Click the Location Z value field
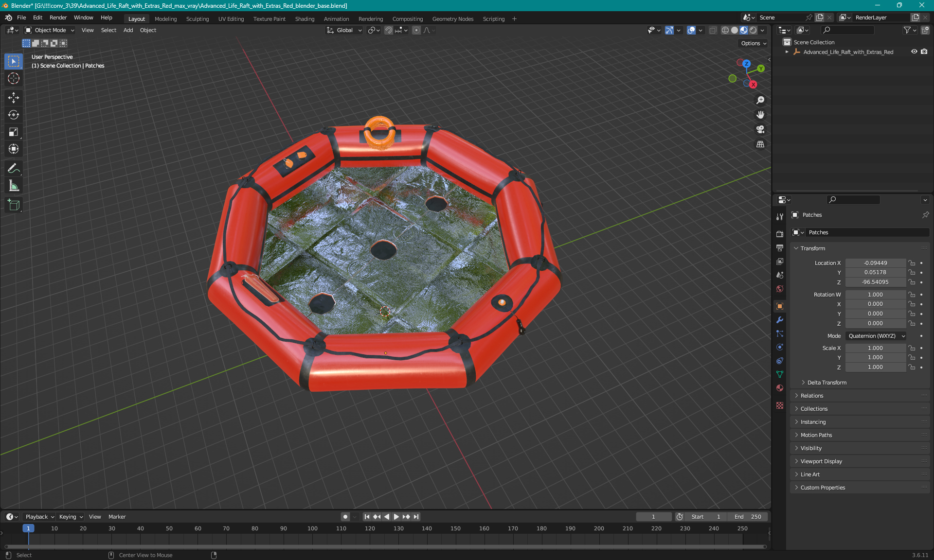Viewport: 934px width, 560px height. [x=875, y=282]
